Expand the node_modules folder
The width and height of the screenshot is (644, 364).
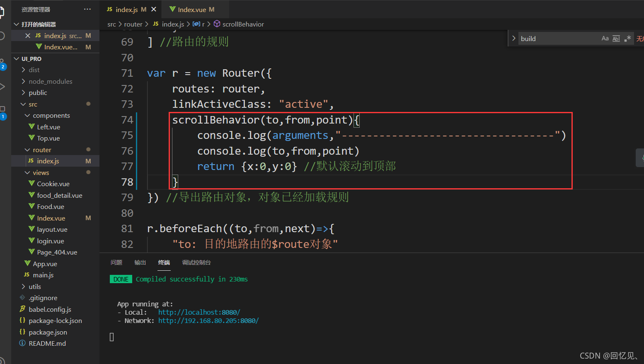coord(50,81)
